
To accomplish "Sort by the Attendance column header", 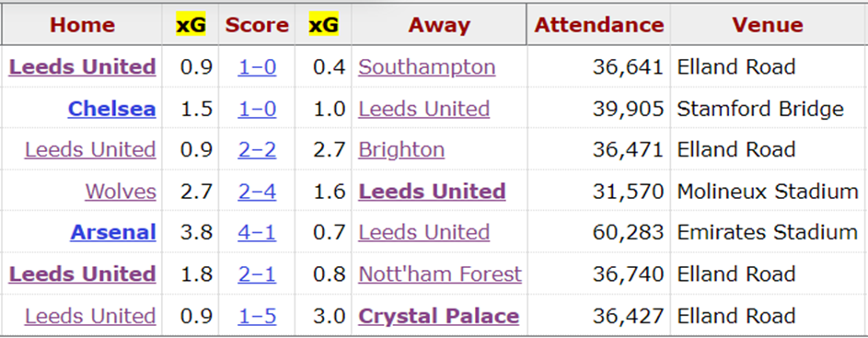I will [599, 25].
